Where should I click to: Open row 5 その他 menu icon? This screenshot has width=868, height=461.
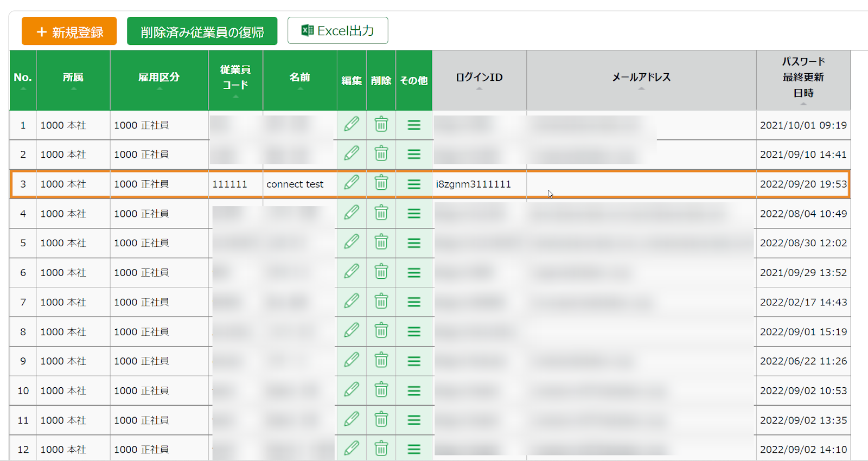[414, 243]
